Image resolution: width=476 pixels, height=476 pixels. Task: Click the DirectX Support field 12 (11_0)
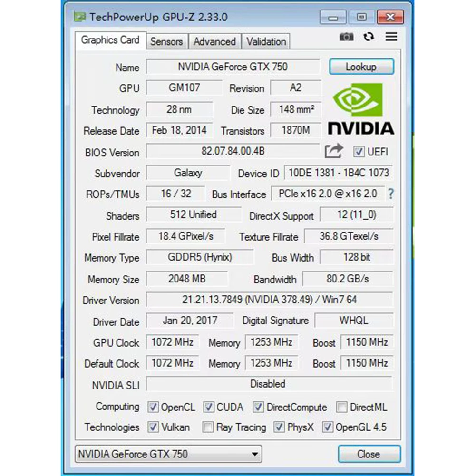coord(357,214)
